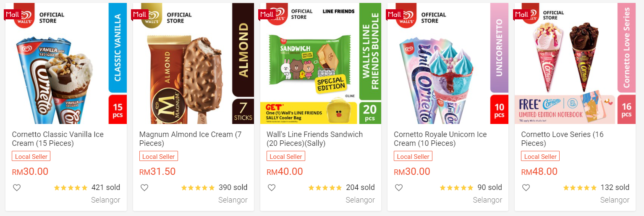Click Mall badge on Cornetto Classic Vanilla
The width and height of the screenshot is (644, 216).
[x=12, y=14]
